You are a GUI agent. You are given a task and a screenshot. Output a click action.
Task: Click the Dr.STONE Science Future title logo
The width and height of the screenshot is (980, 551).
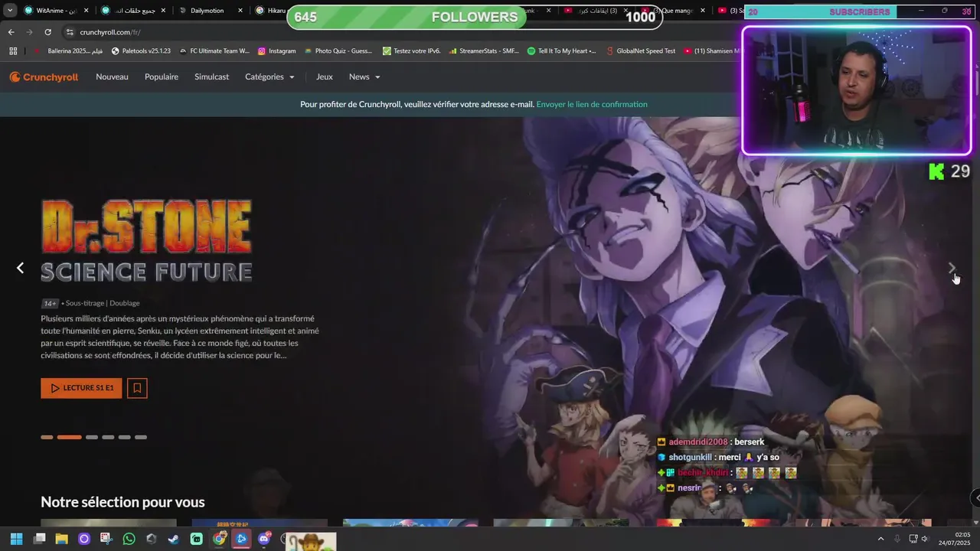146,241
